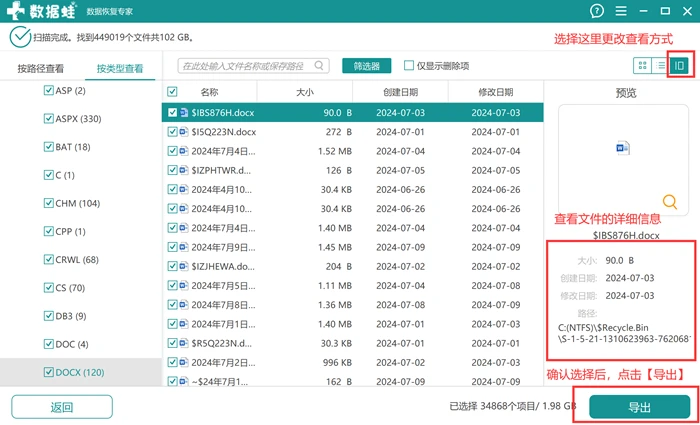
Task: Open the 按类型查看 tab
Action: click(x=120, y=69)
